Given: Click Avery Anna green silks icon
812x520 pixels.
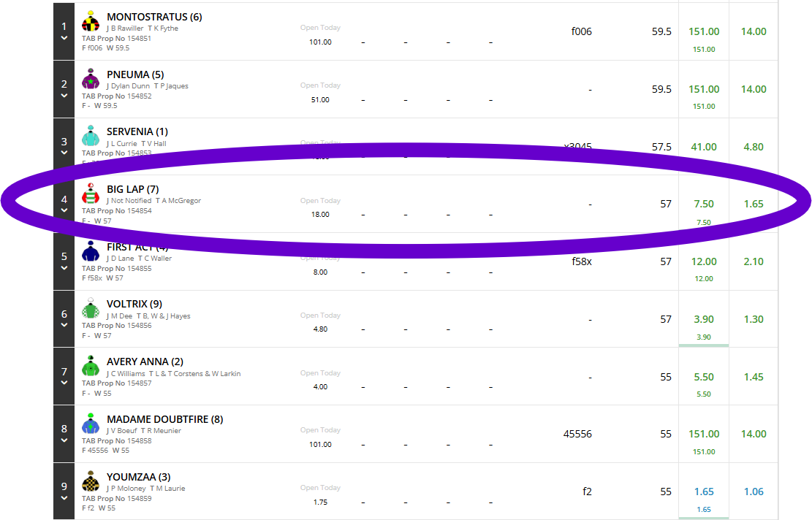Looking at the screenshot, I should [x=91, y=365].
